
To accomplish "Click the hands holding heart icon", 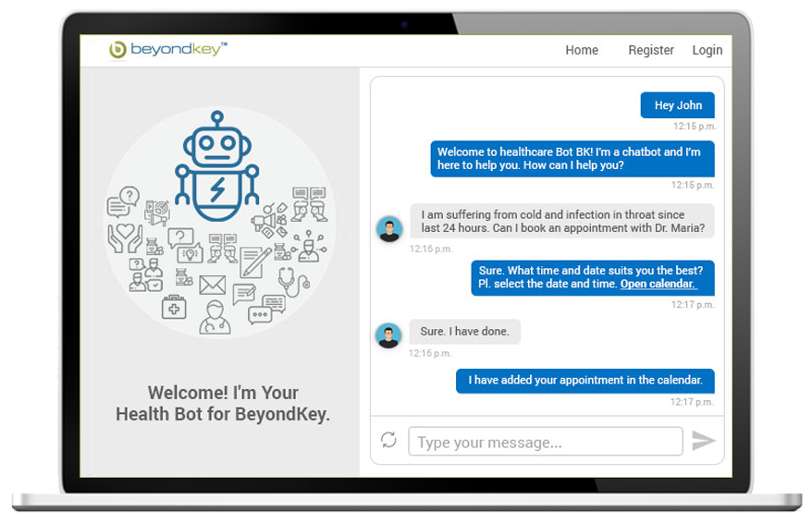I will coord(125,238).
